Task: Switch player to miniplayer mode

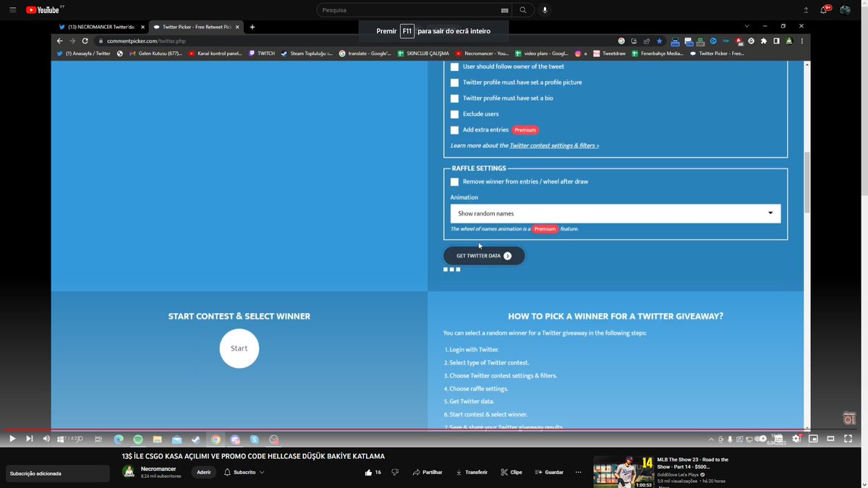Action: (x=814, y=439)
